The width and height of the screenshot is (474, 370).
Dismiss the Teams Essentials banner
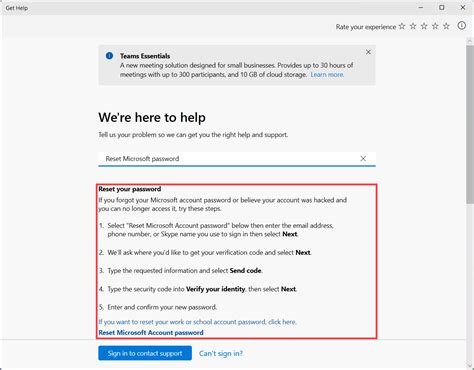(x=368, y=52)
